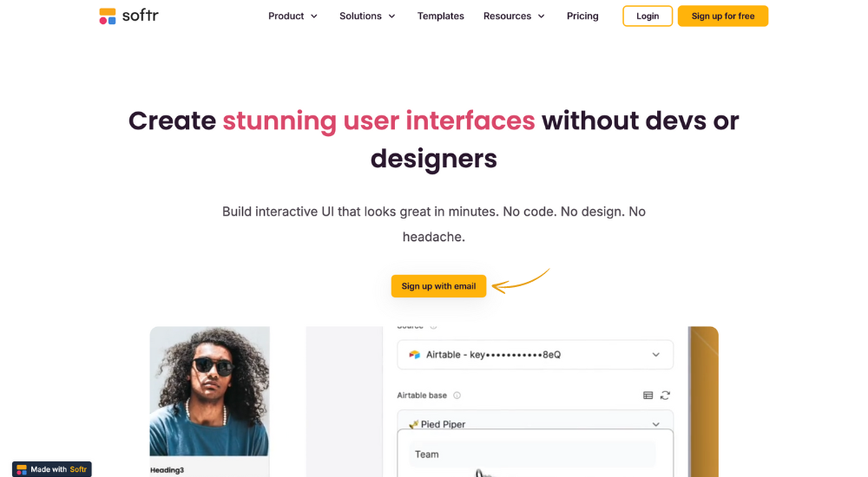Click the Pied Piper emoji icon
Viewport: 868px width, 477px height.
(413, 424)
